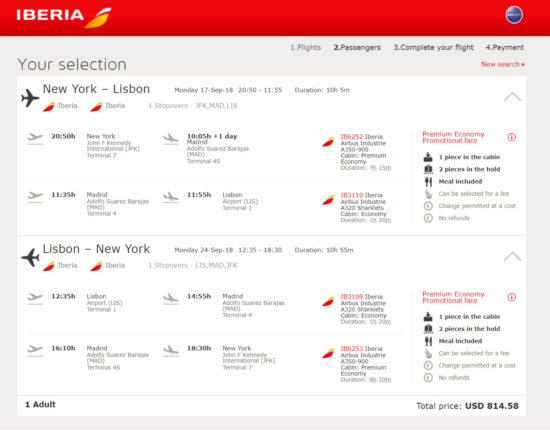
Task: Click the New York – Lisbon airplane icon
Action: 30,98
